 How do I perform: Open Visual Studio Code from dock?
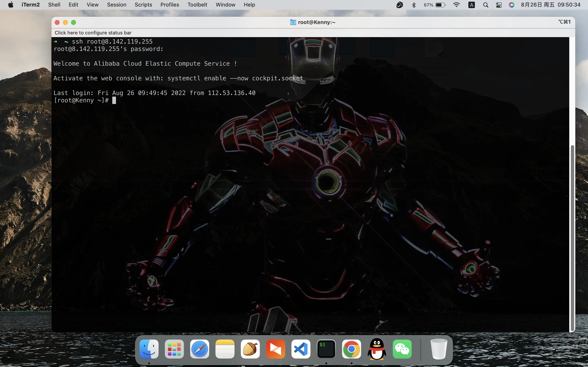coord(301,349)
